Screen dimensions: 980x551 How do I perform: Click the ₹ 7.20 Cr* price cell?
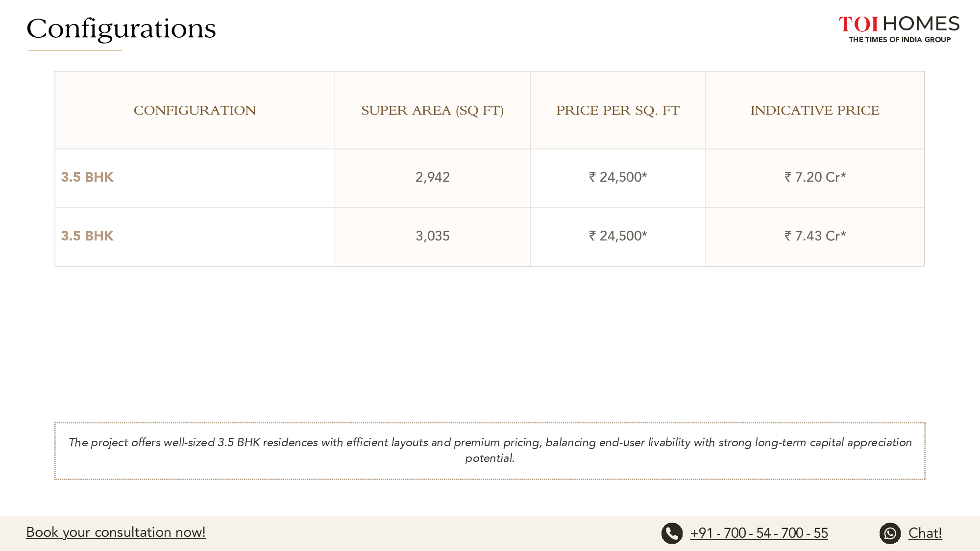(814, 177)
